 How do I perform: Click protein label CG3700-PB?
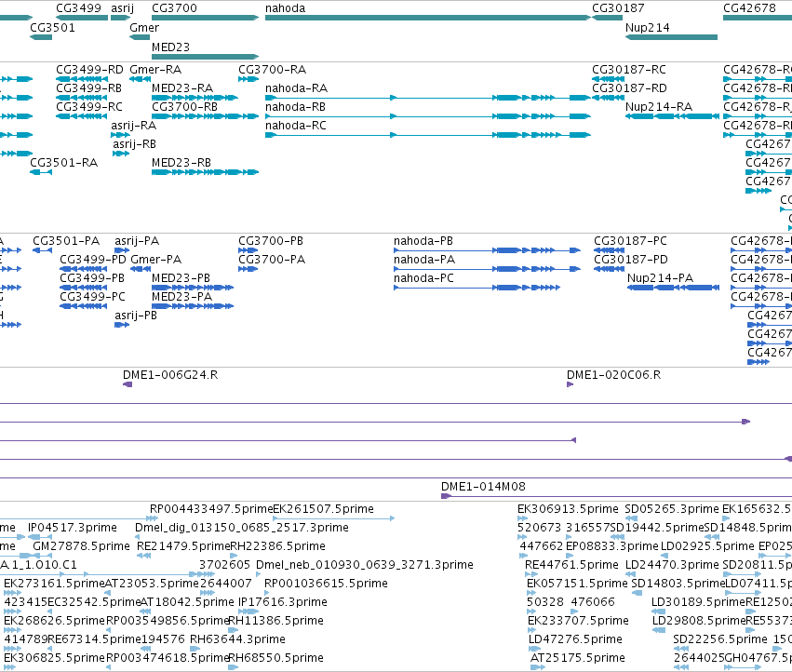(x=271, y=240)
